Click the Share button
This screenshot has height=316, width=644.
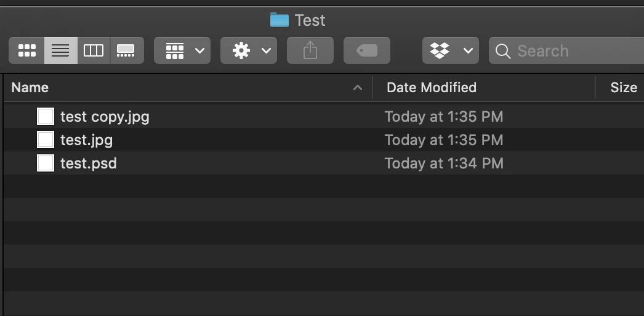click(310, 50)
